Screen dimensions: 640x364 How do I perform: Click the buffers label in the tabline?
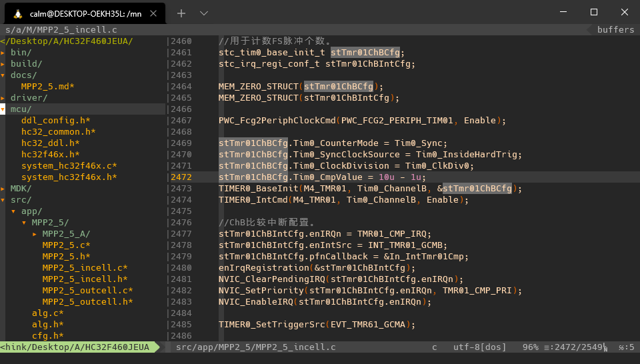[x=615, y=30]
